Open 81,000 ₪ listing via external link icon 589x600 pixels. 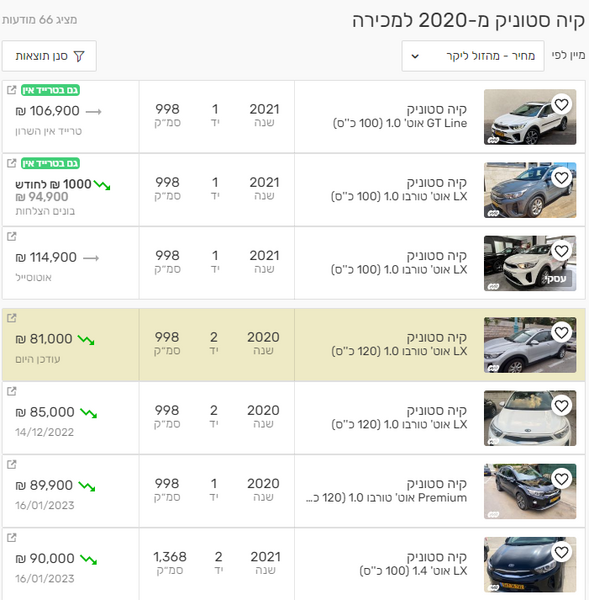coord(11,318)
